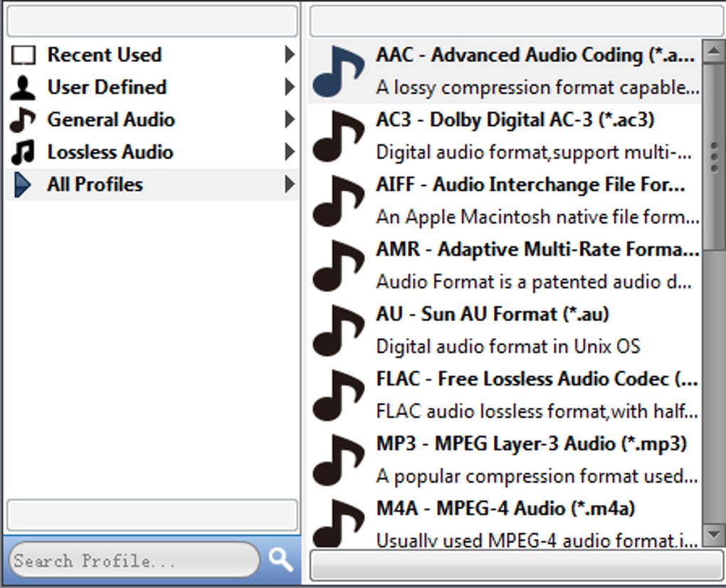Click 'A lossy compression format capable...' description
The image size is (726, 588).
tap(537, 88)
